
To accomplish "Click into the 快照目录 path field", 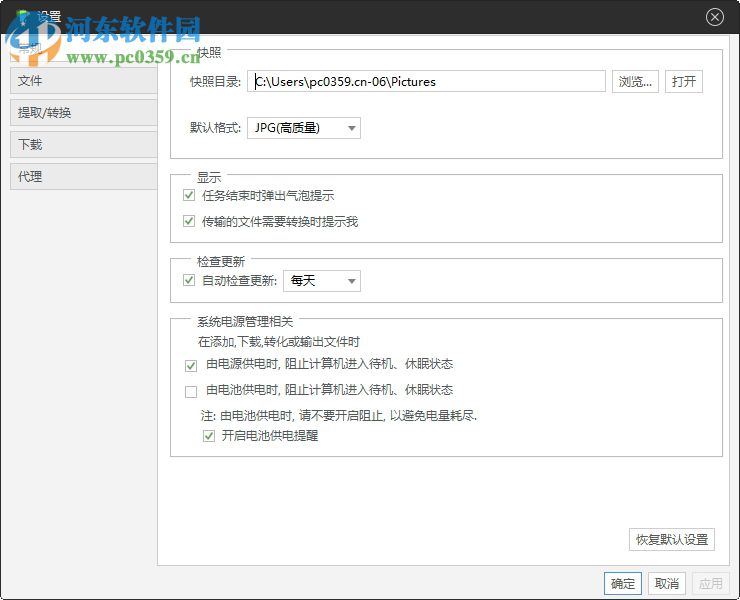I will point(426,82).
